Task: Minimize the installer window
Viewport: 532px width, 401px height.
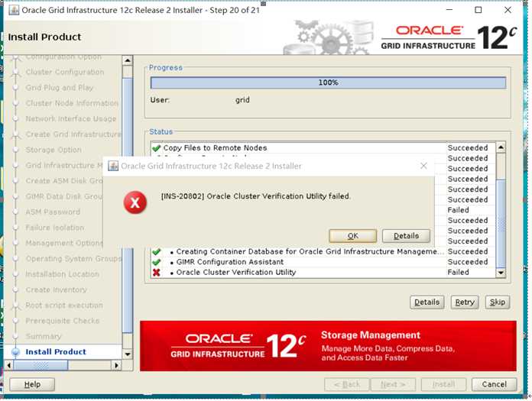Action: (x=449, y=10)
